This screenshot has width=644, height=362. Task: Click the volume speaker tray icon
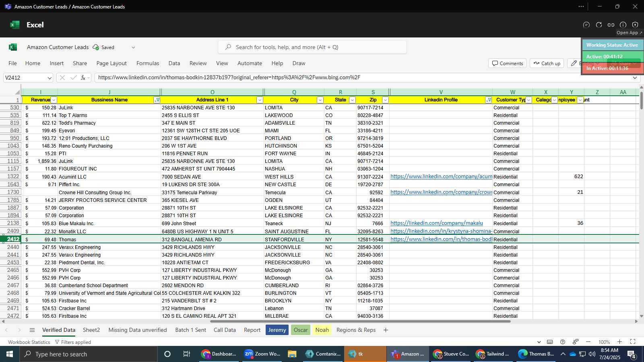click(592, 354)
